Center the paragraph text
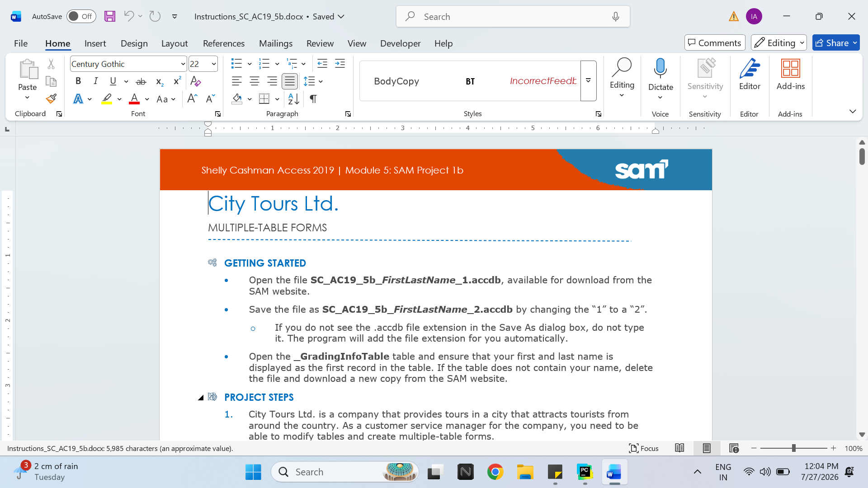Screen dimensions: 868x488 [255, 81]
